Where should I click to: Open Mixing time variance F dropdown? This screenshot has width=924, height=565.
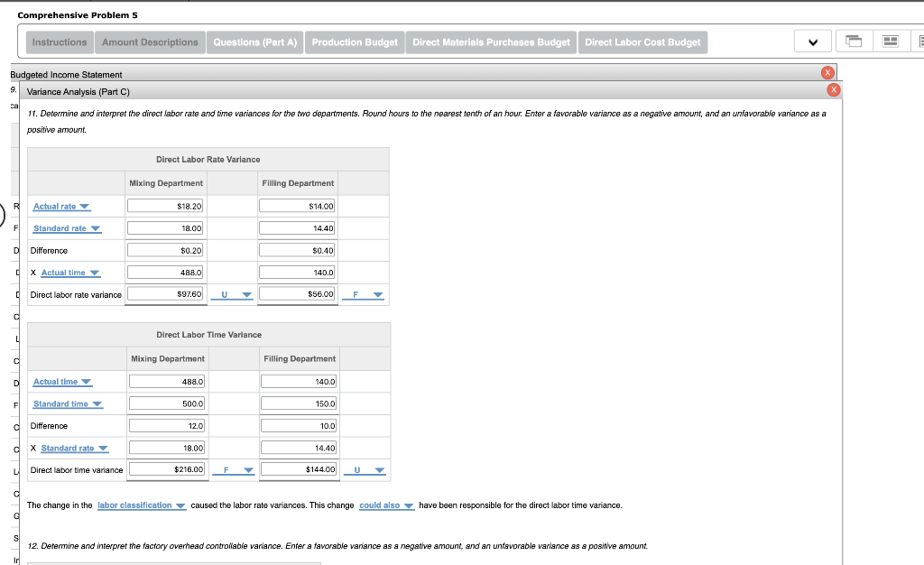tap(234, 470)
